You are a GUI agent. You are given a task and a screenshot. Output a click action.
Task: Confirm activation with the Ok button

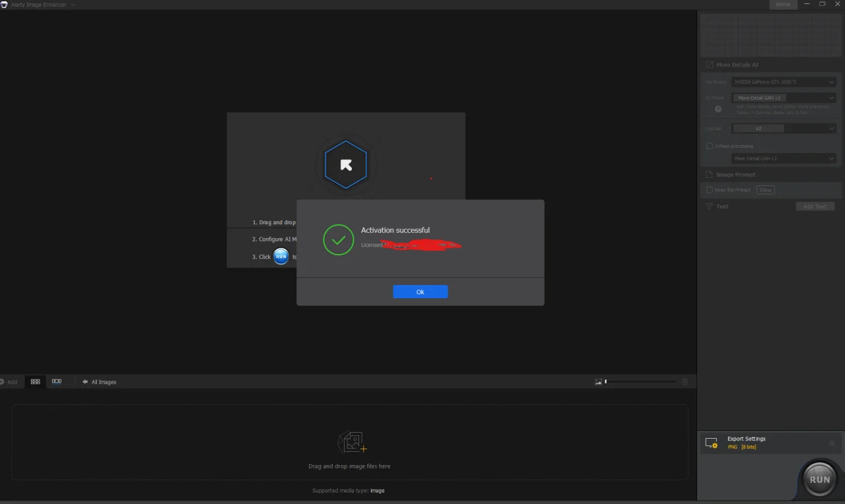pyautogui.click(x=420, y=292)
